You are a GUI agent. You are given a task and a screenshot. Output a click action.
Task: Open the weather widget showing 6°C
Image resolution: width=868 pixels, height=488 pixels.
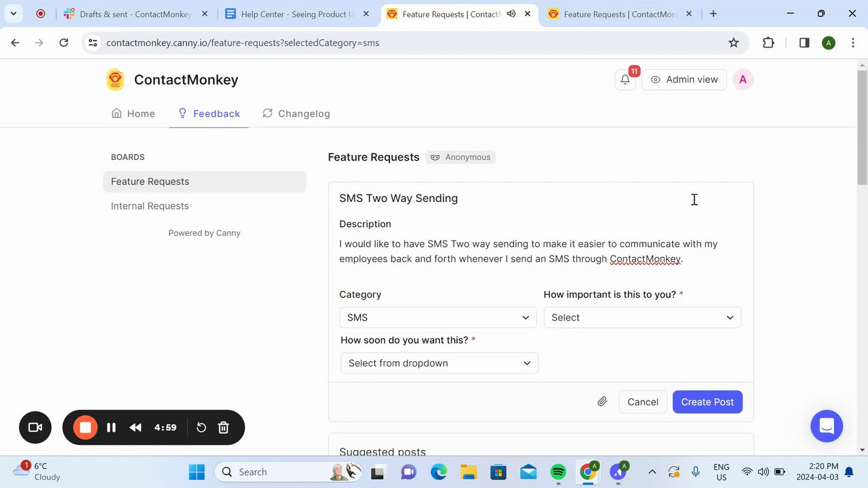pyautogui.click(x=38, y=471)
